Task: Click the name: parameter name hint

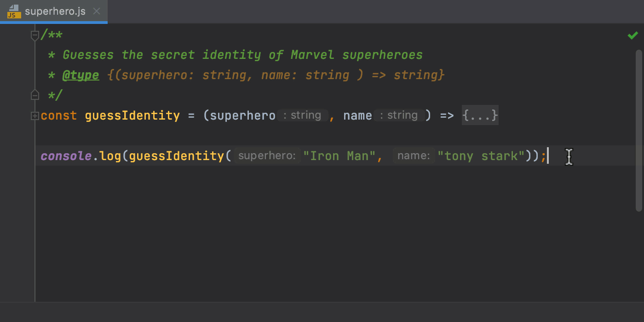Action: coord(413,155)
